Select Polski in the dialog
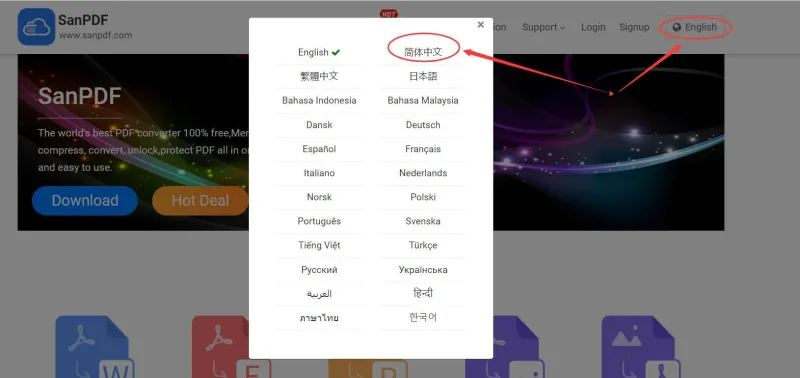This screenshot has height=378, width=800. coord(423,197)
